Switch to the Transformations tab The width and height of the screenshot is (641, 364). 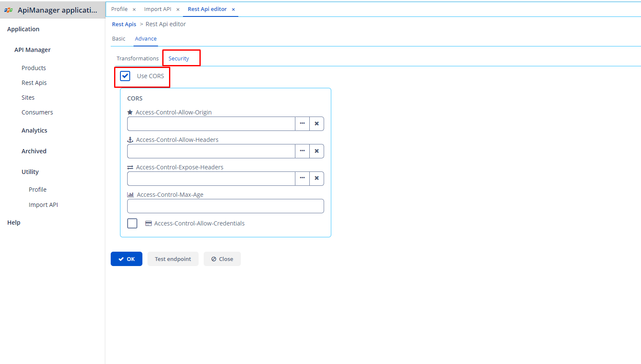pos(137,59)
